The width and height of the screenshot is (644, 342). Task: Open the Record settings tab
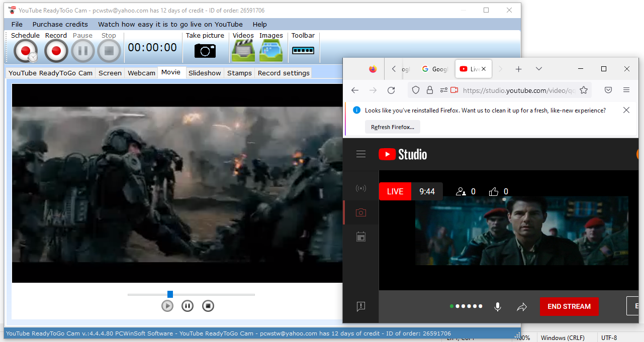[x=284, y=73]
